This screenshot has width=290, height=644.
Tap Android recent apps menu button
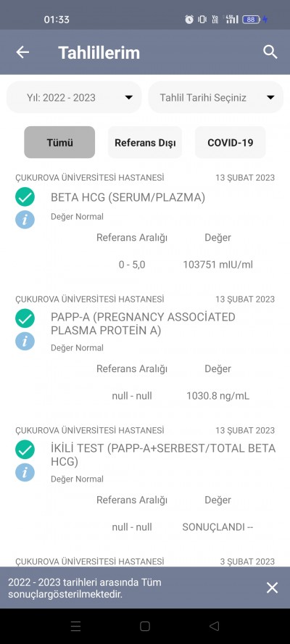[75, 626]
